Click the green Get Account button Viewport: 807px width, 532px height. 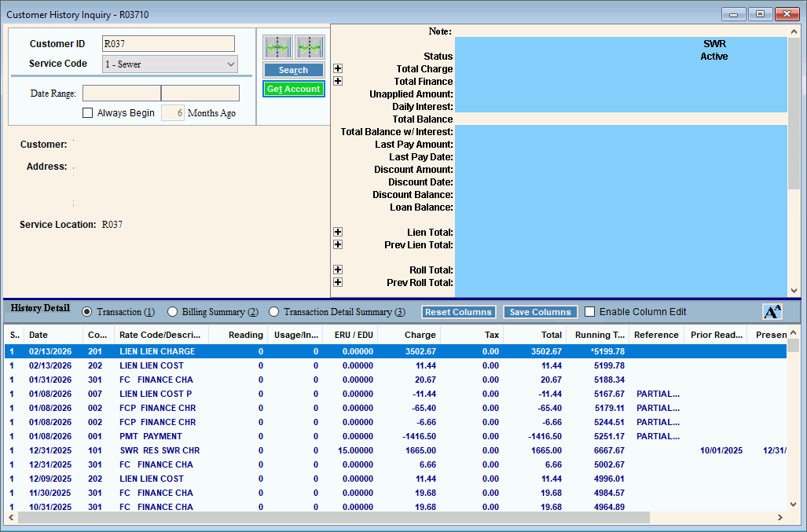293,89
